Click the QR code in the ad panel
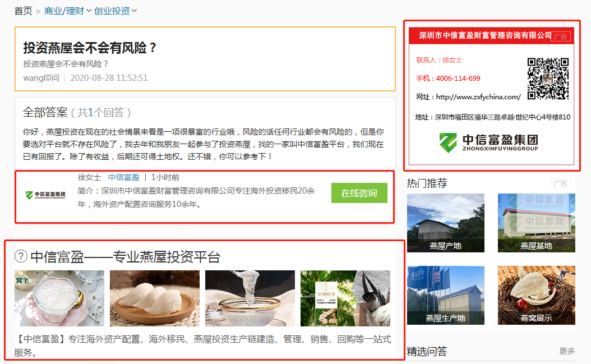This screenshot has width=591, height=364. coord(548,79)
